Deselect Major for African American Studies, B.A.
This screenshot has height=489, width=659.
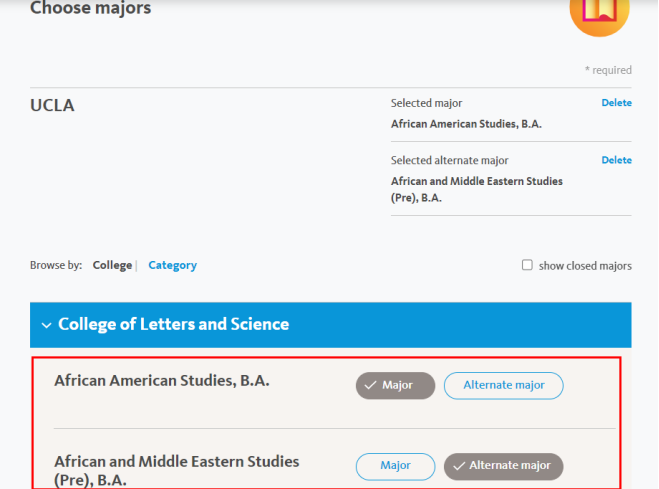pyautogui.click(x=395, y=386)
